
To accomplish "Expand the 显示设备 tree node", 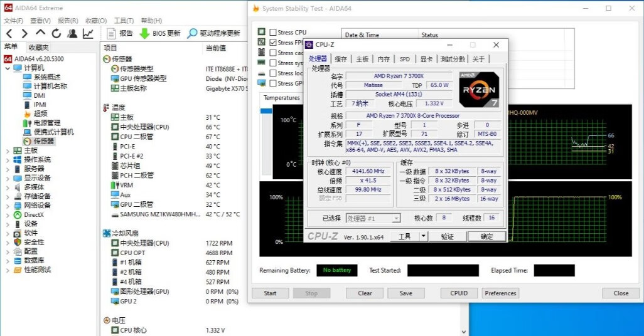I will point(8,179).
